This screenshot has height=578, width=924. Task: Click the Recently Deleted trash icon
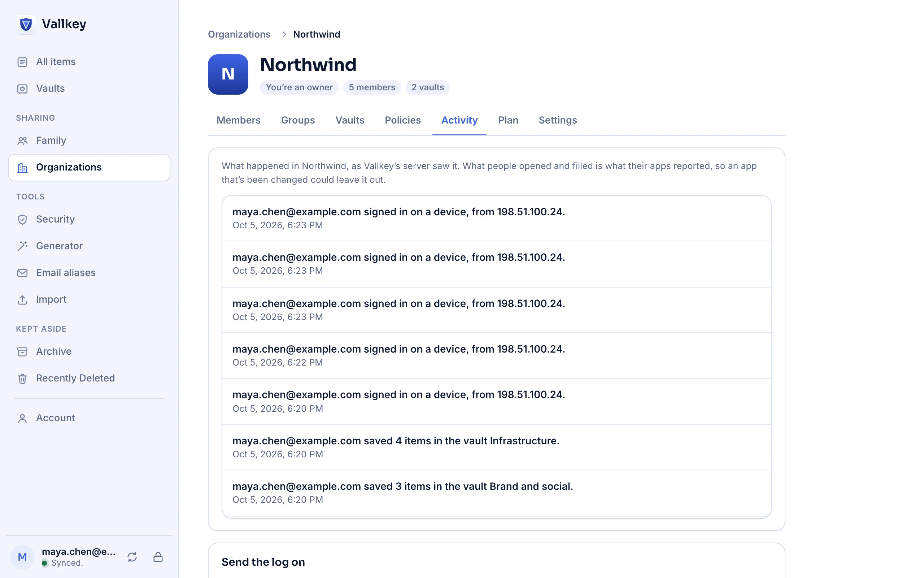point(22,379)
